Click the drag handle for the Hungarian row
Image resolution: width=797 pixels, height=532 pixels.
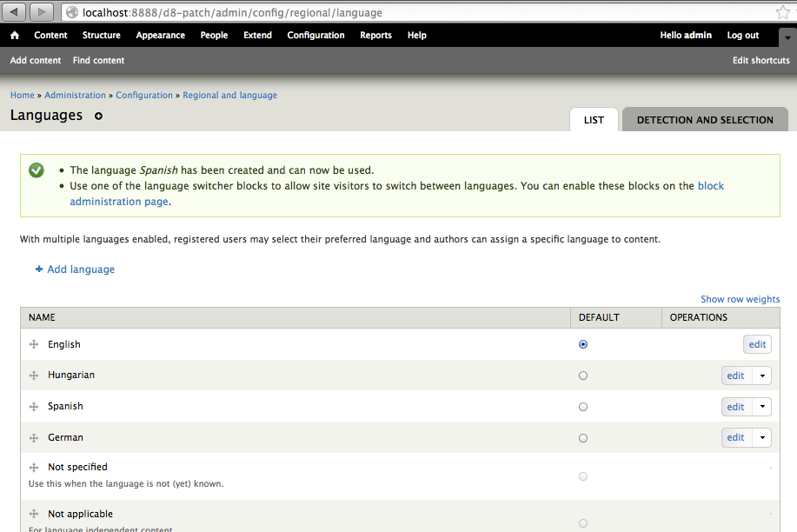pyautogui.click(x=34, y=376)
